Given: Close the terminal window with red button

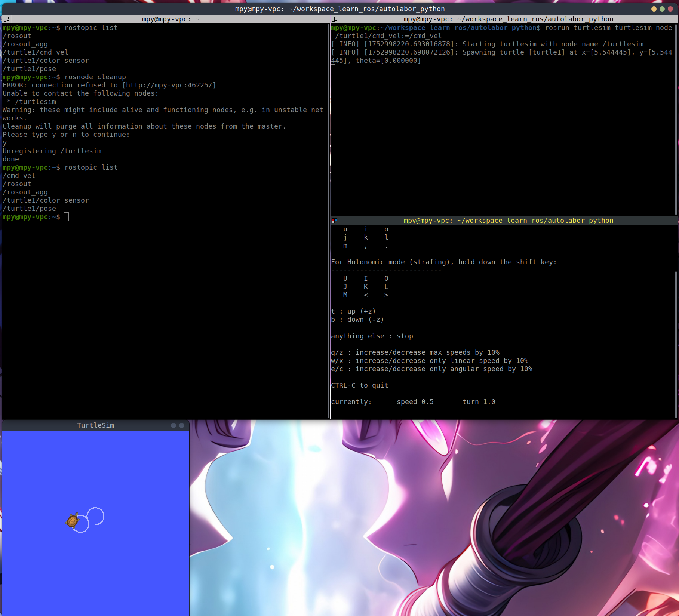Looking at the screenshot, I should (x=670, y=9).
